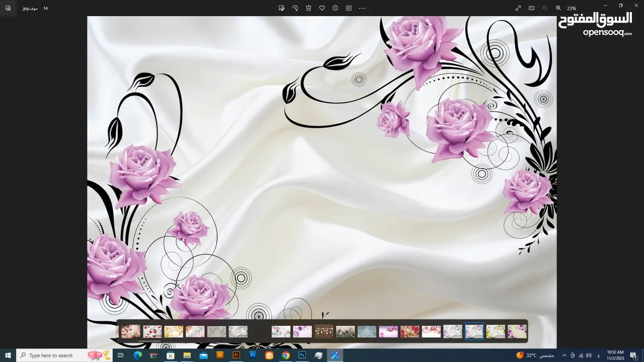Enter full screen view
The image size is (644, 362).
coord(518,8)
